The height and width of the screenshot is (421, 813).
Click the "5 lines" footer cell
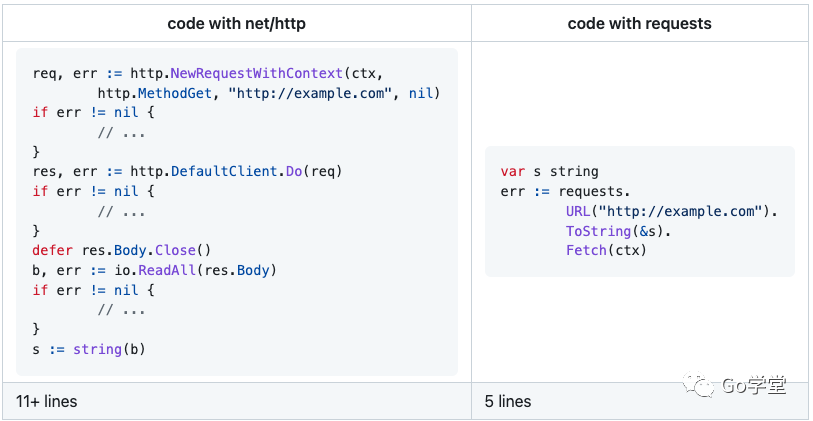pyautogui.click(x=508, y=401)
